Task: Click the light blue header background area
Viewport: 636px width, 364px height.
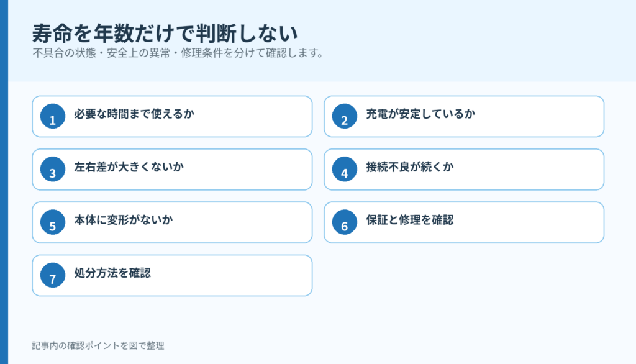Action: coord(466,40)
